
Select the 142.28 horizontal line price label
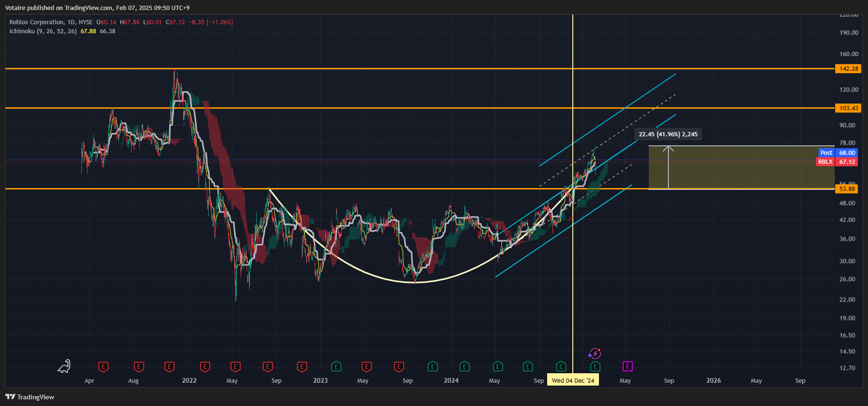click(x=849, y=69)
